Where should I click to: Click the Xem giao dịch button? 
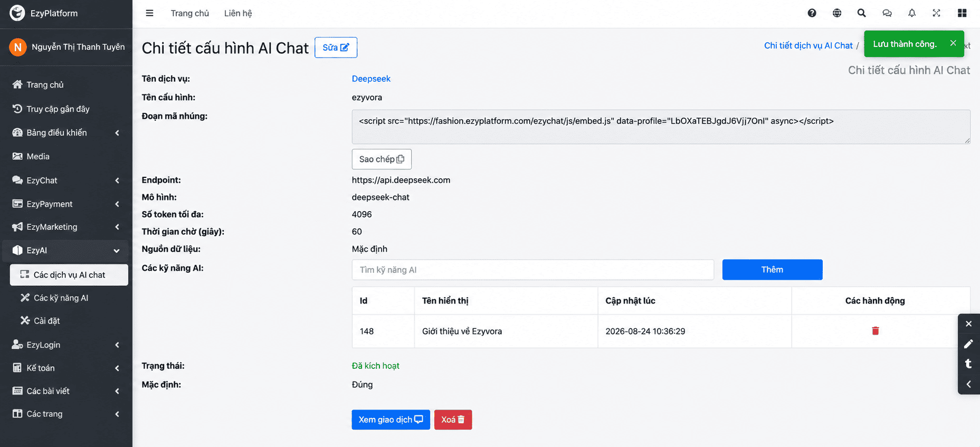click(x=391, y=420)
